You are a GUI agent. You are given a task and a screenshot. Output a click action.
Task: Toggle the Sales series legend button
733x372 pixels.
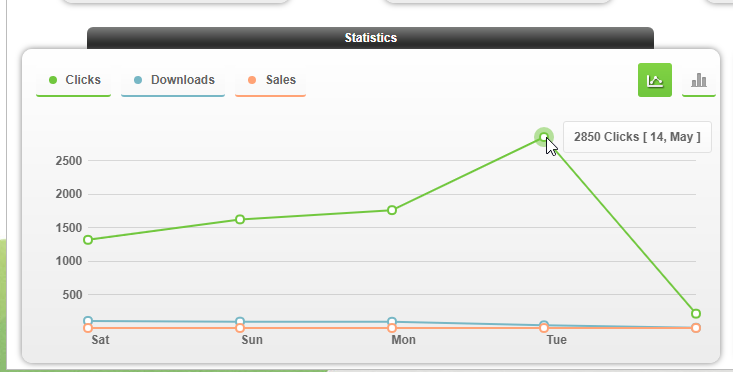[x=270, y=80]
